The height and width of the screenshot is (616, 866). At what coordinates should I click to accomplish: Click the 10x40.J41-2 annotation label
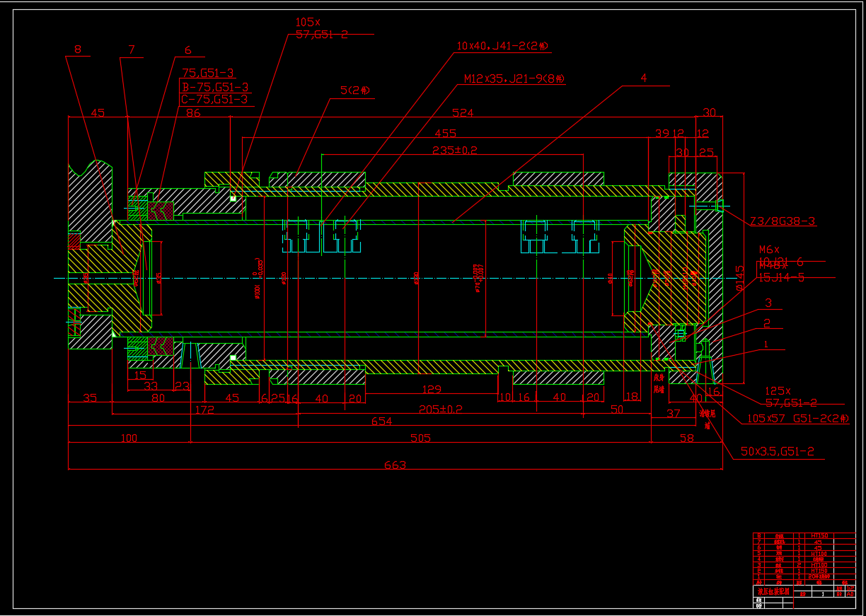(x=502, y=46)
